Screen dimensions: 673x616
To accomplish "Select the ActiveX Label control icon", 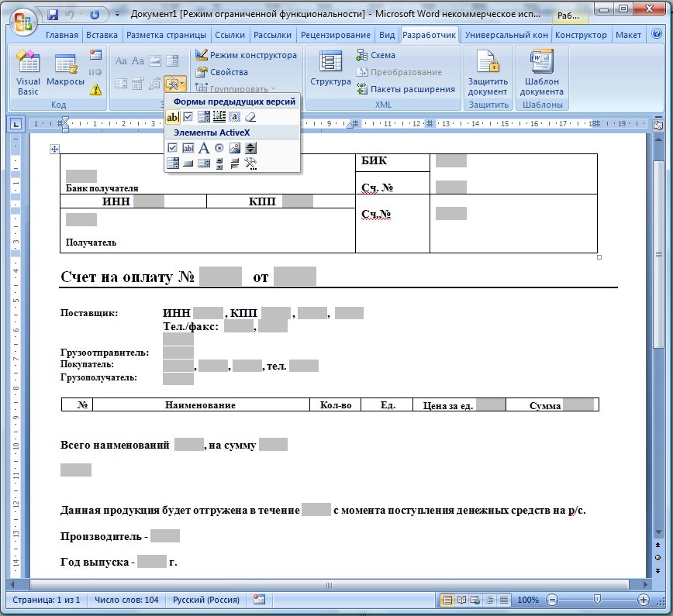I will coord(203,148).
